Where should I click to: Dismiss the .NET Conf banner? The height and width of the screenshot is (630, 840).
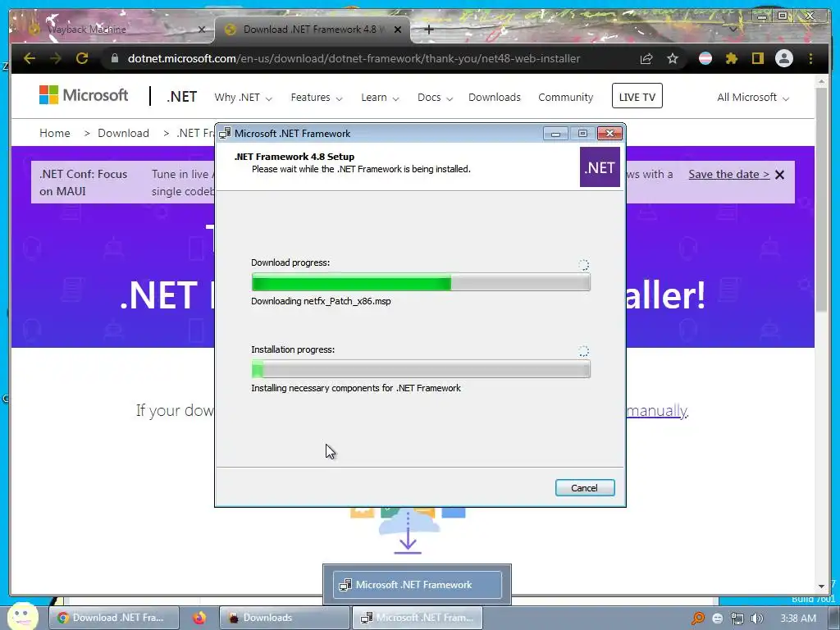pos(780,175)
